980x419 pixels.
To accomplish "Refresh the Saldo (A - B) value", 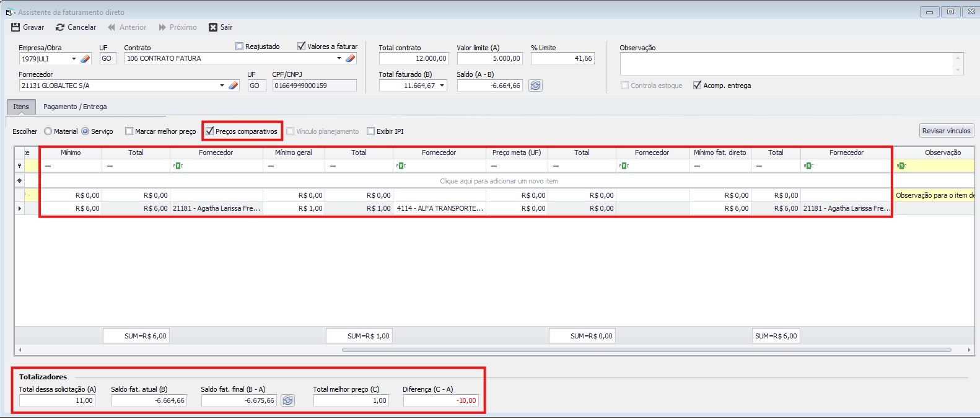I will pyautogui.click(x=536, y=86).
